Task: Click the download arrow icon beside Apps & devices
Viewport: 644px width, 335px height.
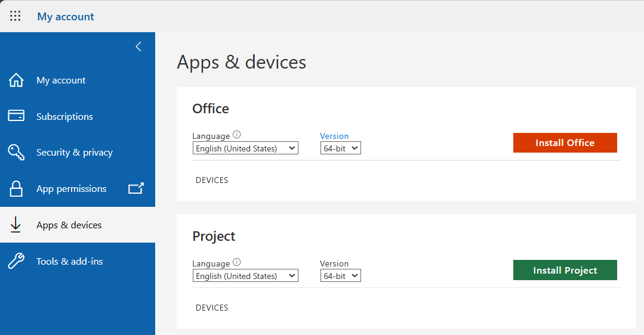Action: pos(16,225)
